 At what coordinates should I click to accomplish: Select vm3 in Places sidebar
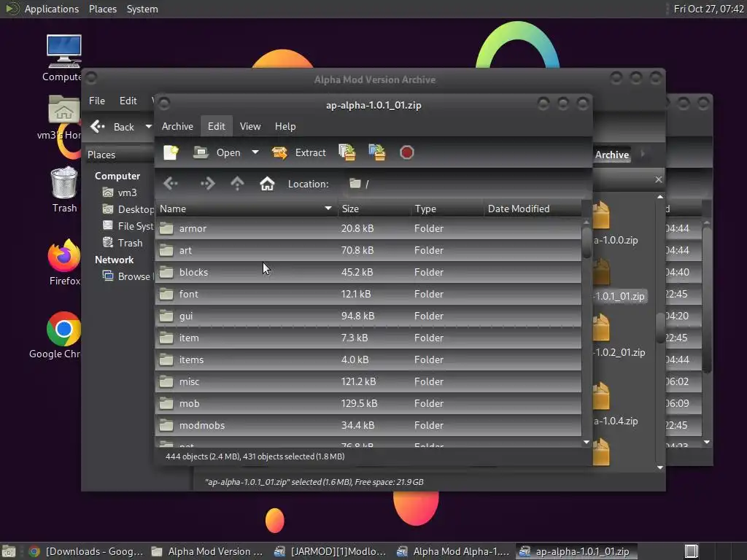pos(120,192)
